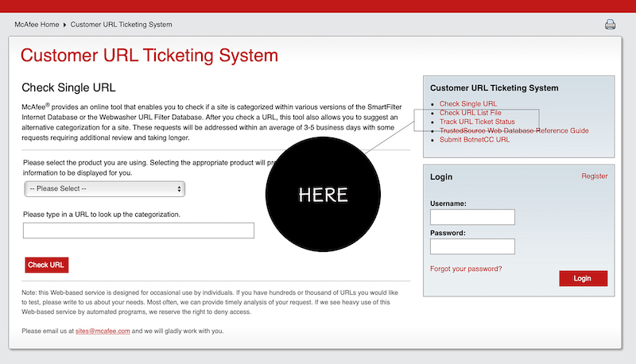
Task: Click the Password input field
Action: [472, 246]
